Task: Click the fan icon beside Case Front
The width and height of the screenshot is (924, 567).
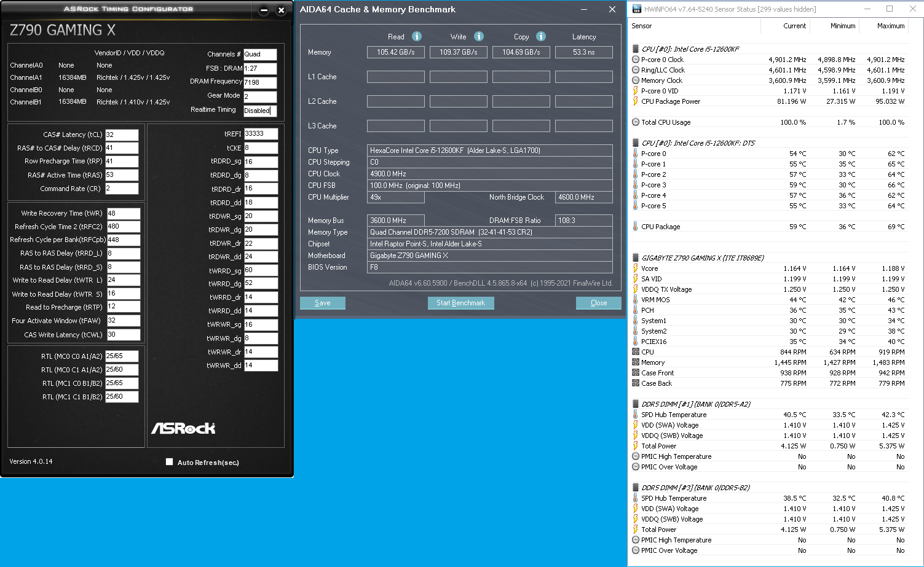Action: click(636, 373)
